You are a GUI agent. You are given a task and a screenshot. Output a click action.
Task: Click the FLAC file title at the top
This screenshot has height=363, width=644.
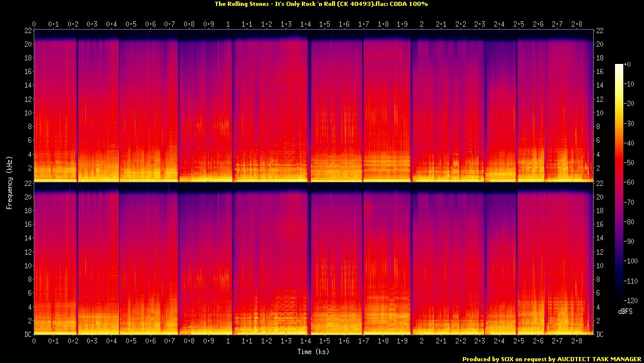(321, 4)
